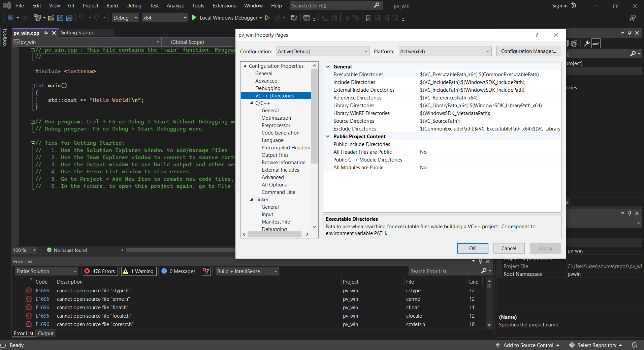
Task: Click the Save All icon in toolbar
Action: pos(69,18)
